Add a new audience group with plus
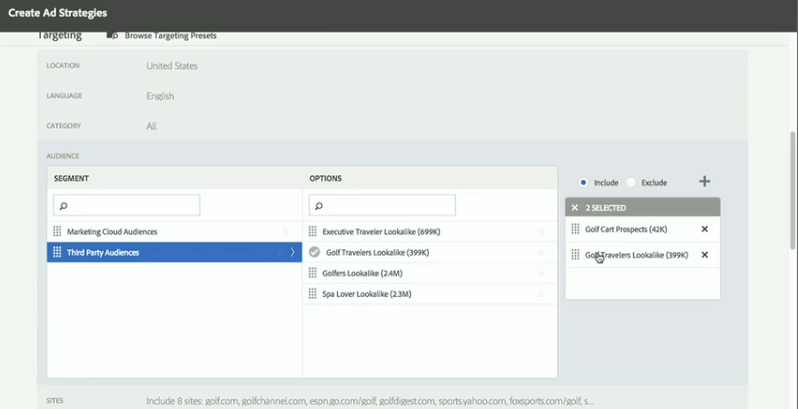 coord(704,182)
